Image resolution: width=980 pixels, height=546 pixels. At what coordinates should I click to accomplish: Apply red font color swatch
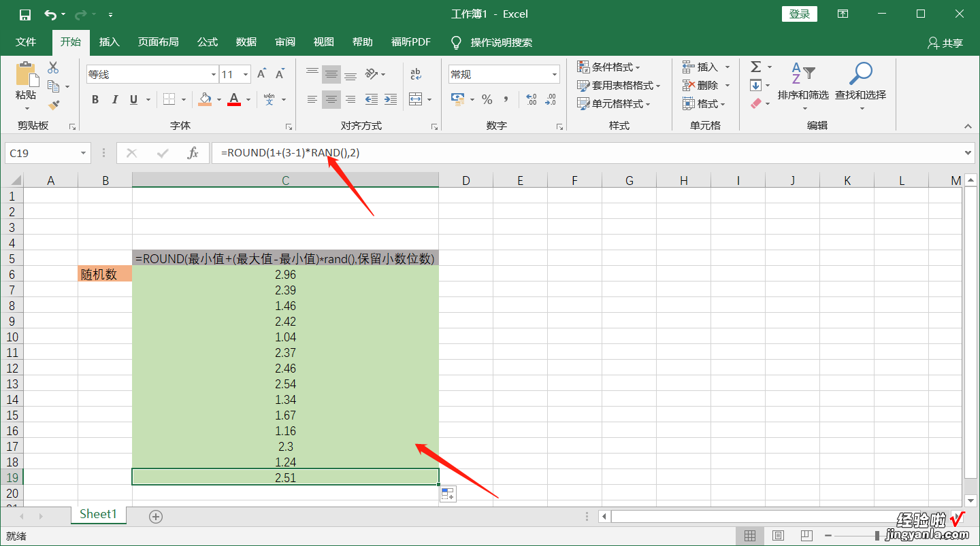tap(235, 99)
